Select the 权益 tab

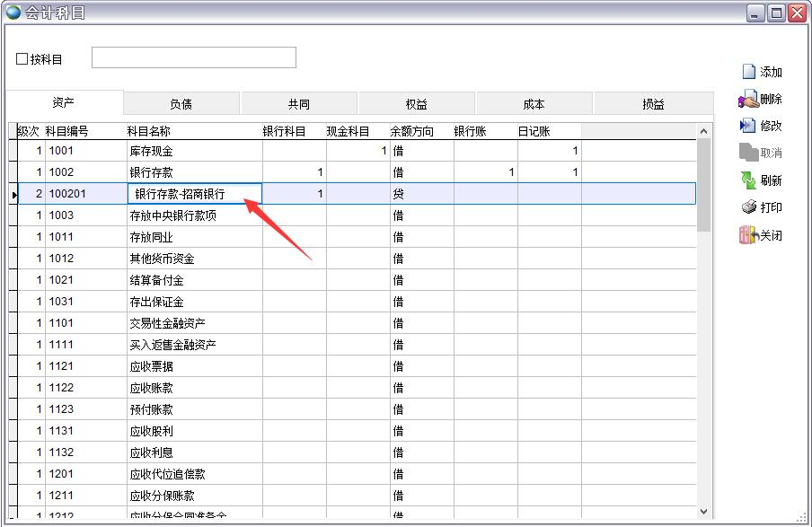pos(417,104)
